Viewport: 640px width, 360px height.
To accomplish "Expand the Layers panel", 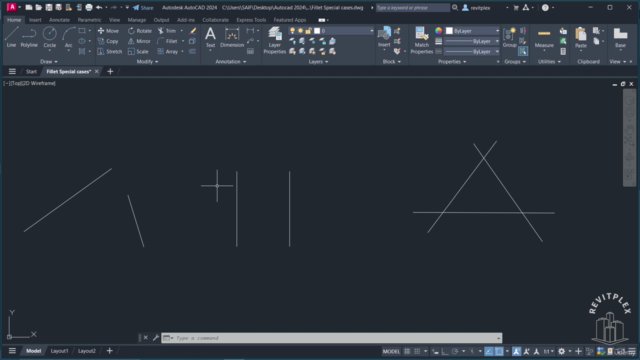I will pyautogui.click(x=318, y=62).
